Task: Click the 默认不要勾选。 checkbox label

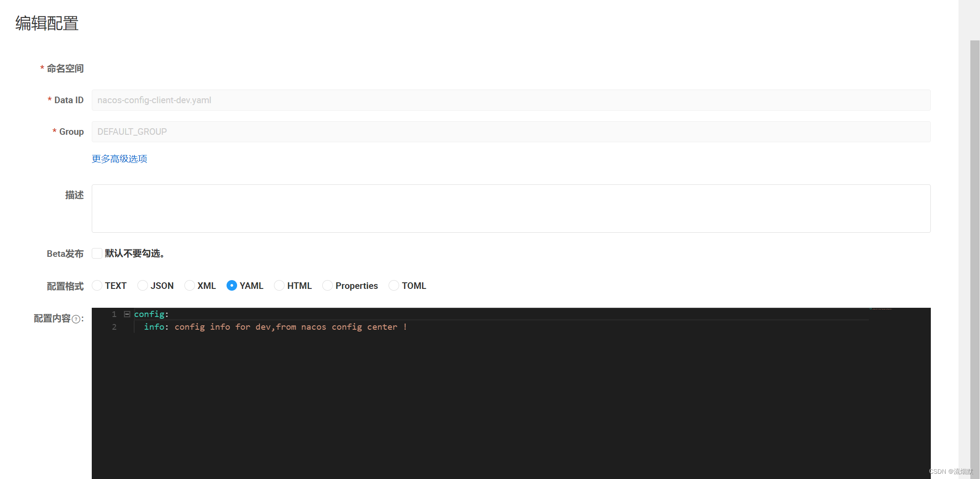Action: (x=135, y=253)
